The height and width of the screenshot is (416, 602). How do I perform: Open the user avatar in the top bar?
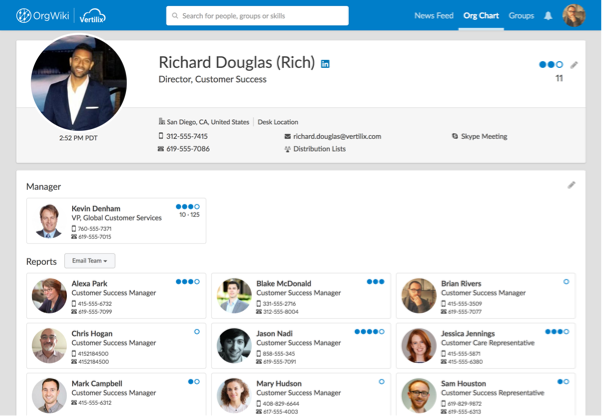pyautogui.click(x=574, y=16)
